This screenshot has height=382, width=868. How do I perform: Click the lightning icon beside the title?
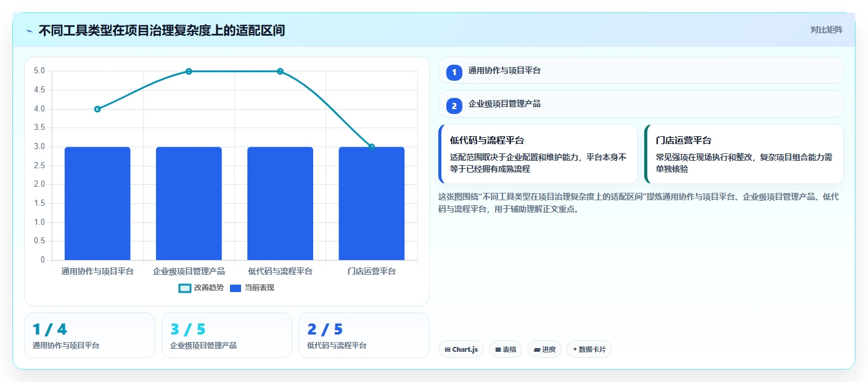point(29,30)
